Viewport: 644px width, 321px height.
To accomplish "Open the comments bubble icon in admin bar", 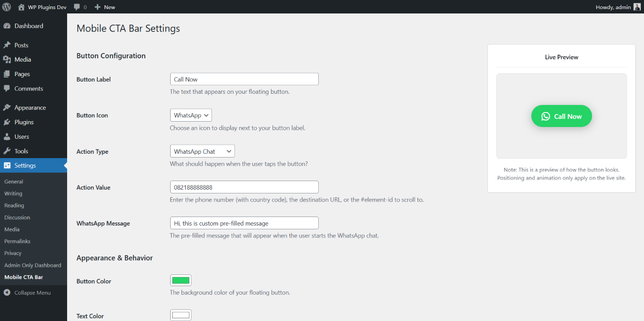I will 77,7.
